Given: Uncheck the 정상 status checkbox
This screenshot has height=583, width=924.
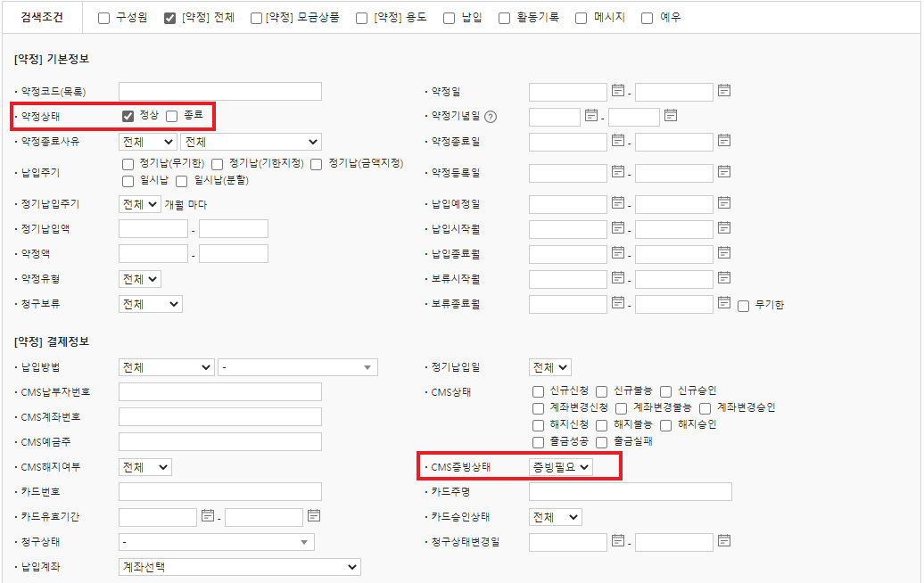Looking at the screenshot, I should point(128,116).
